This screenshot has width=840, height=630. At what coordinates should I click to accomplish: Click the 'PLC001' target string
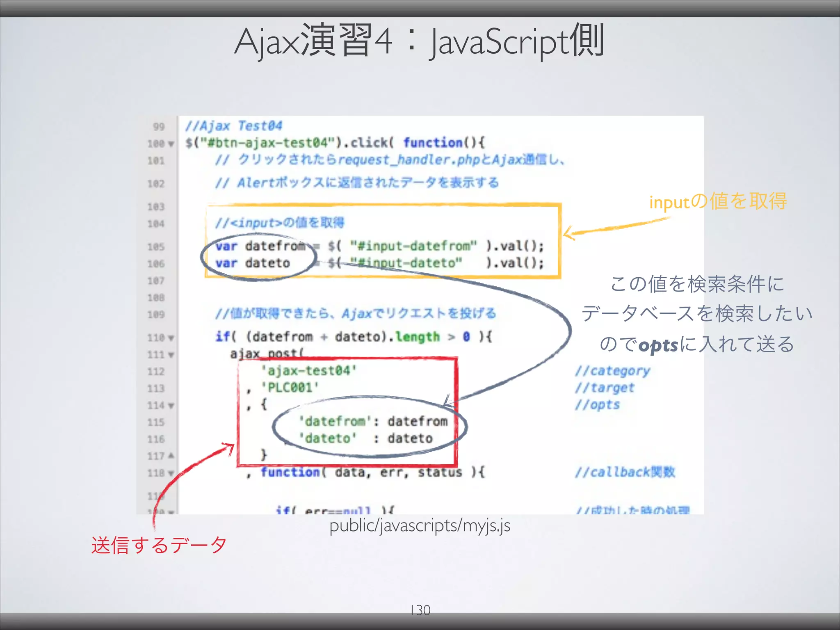click(x=290, y=388)
